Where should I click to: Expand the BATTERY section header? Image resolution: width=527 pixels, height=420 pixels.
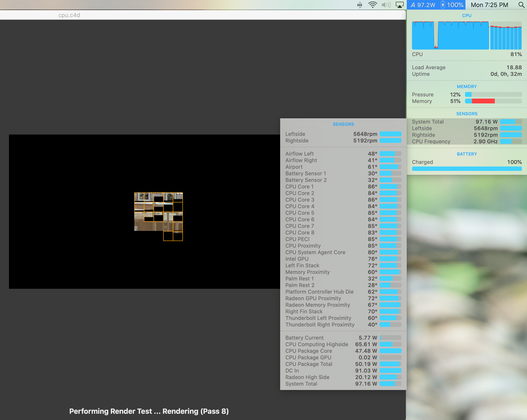coord(466,154)
